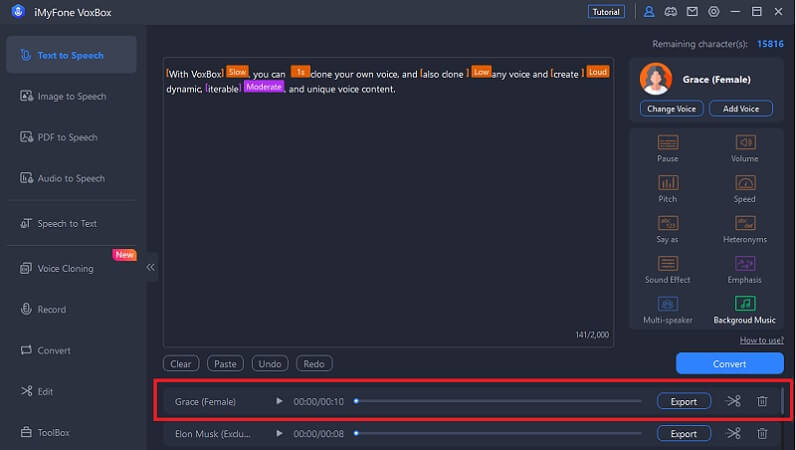The width and height of the screenshot is (796, 450).
Task: Click the Loud volume tag in text
Action: point(598,72)
